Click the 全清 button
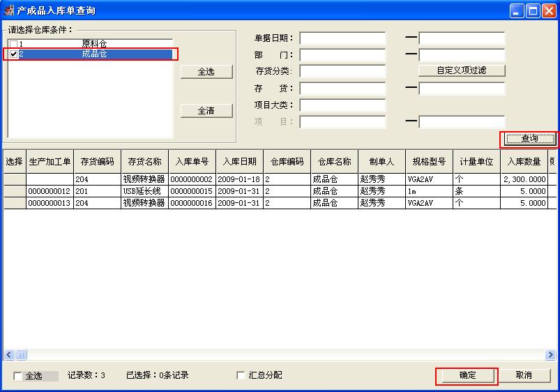 206,111
